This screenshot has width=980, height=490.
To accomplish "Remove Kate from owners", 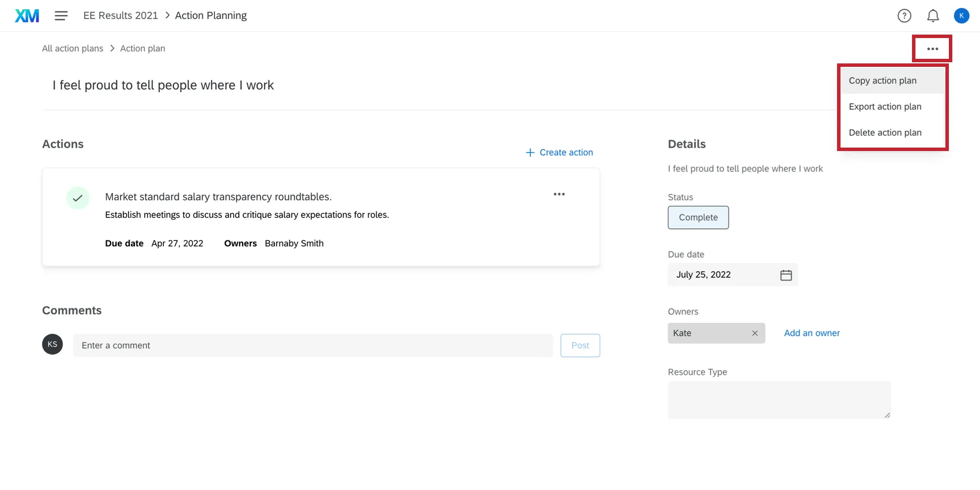I will point(755,333).
